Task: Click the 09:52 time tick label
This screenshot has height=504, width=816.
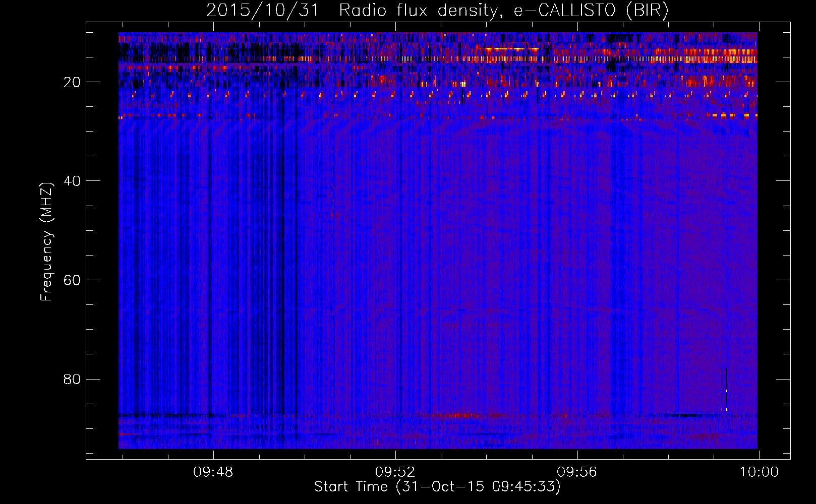Action: [395, 472]
